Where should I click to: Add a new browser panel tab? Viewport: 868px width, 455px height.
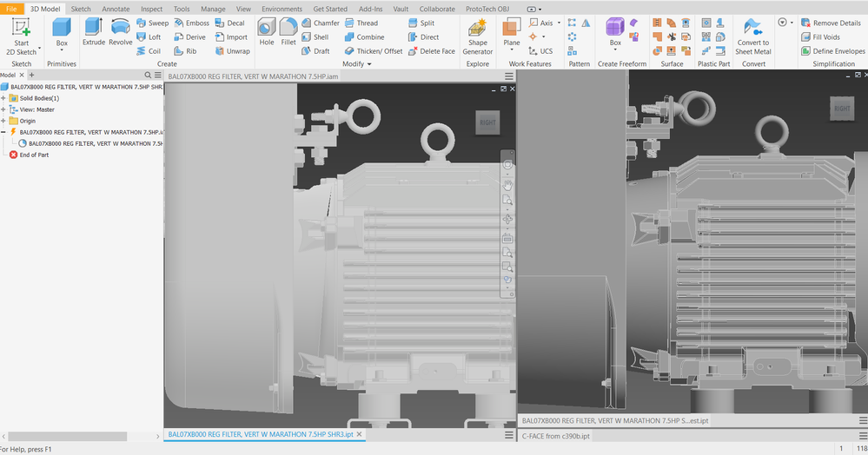[31, 75]
